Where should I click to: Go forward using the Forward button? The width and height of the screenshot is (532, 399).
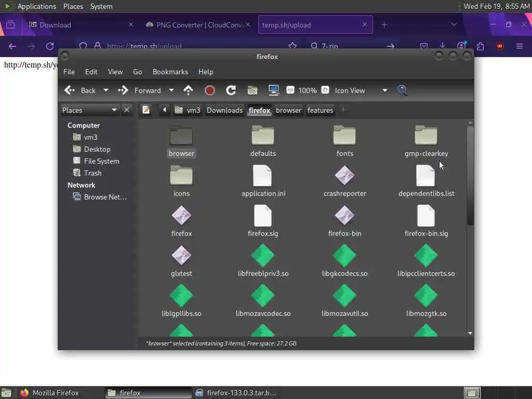point(139,90)
